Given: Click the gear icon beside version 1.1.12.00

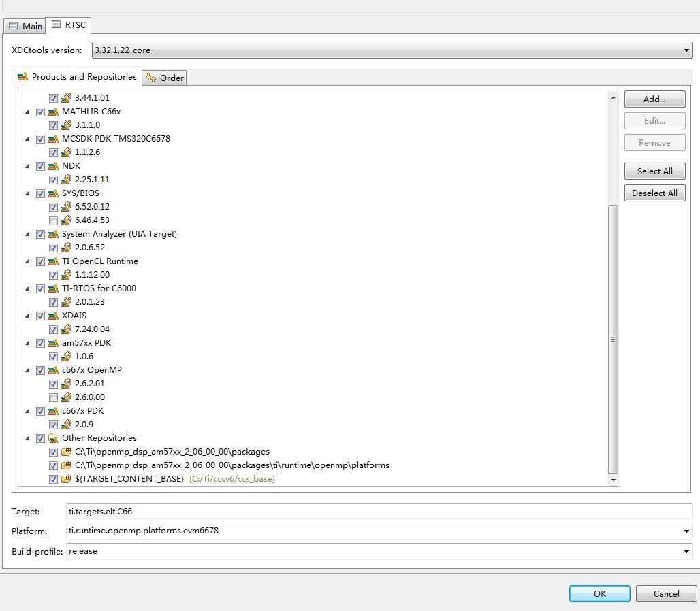Looking at the screenshot, I should tap(66, 275).
